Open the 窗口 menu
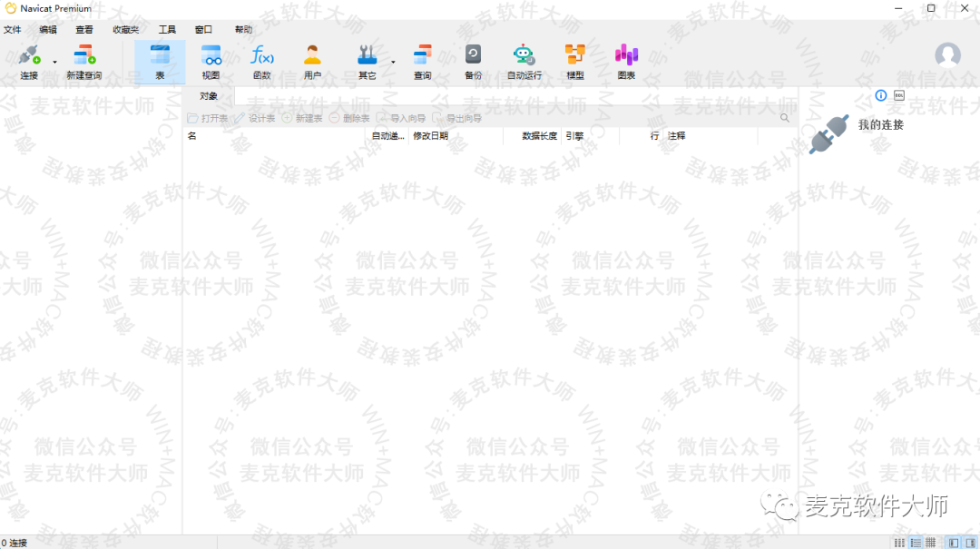Image resolution: width=980 pixels, height=549 pixels. pos(203,29)
